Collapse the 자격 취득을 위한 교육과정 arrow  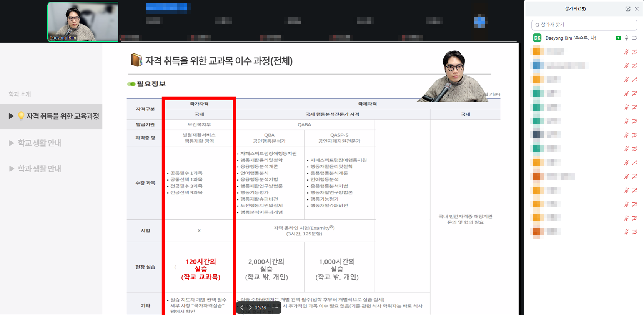[x=11, y=116]
